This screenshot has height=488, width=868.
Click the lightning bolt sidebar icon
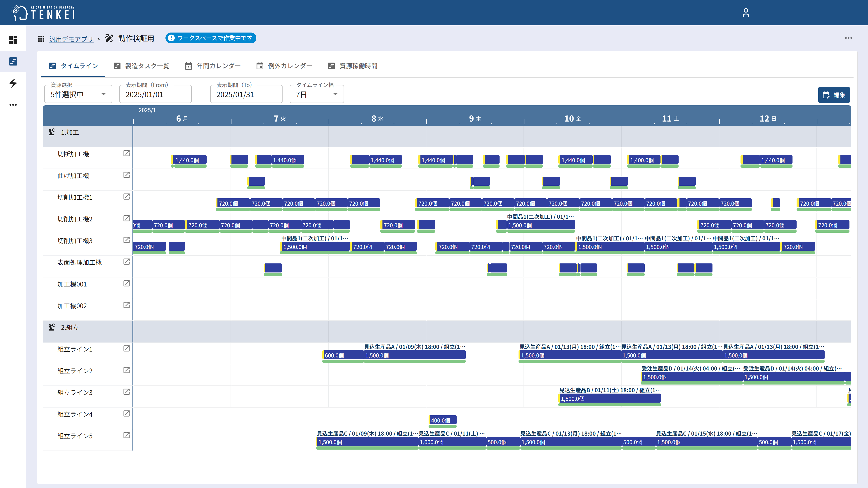(x=13, y=83)
